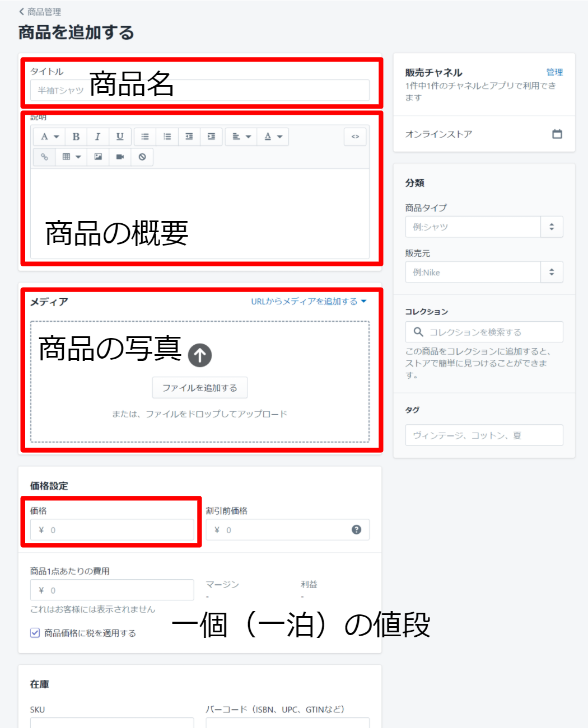Go back to 商品管理
This screenshot has height=728, width=588.
click(x=40, y=12)
